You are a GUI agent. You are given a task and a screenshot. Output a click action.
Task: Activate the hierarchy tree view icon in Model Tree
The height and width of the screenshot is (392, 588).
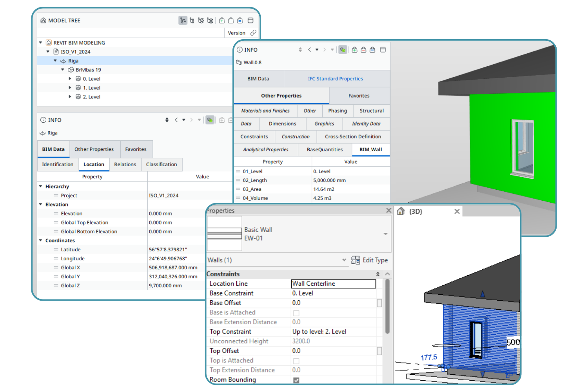point(183,20)
